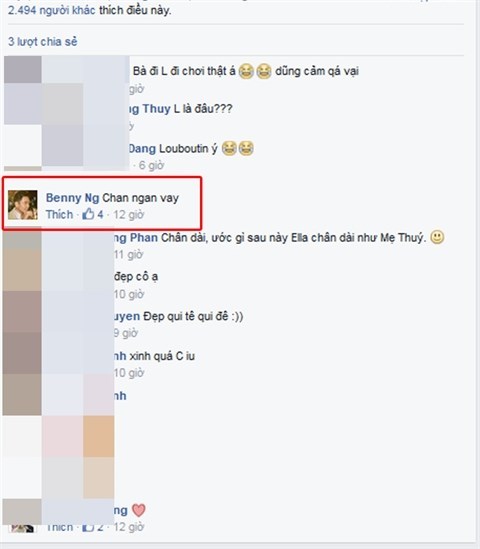The height and width of the screenshot is (549, 480).
Task: Click the Benny Ng name link
Action: (72, 198)
